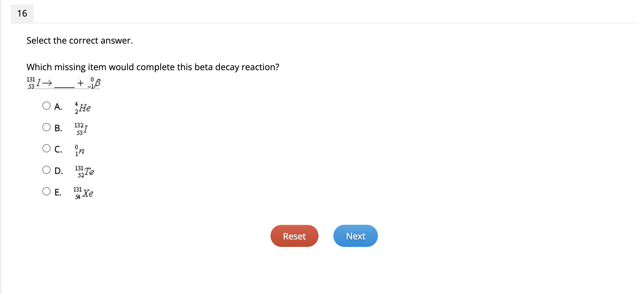644x294 pixels.
Task: Click the option label letter A
Action: tap(58, 107)
